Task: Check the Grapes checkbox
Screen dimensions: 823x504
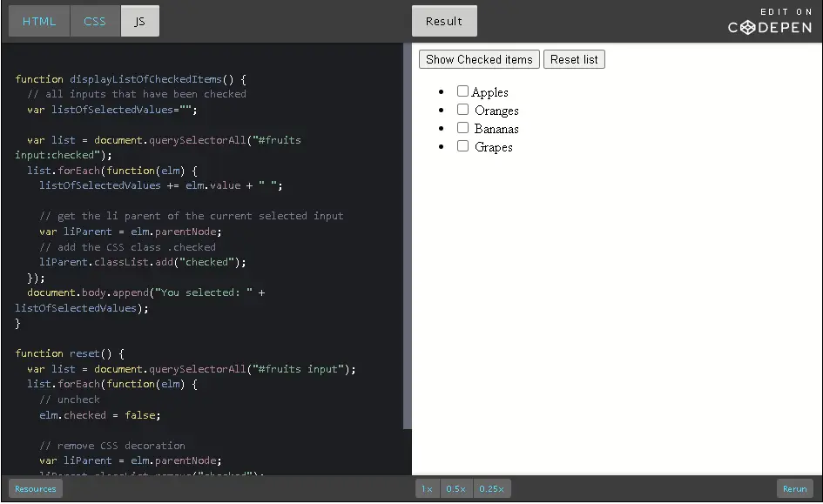Action: pos(462,145)
